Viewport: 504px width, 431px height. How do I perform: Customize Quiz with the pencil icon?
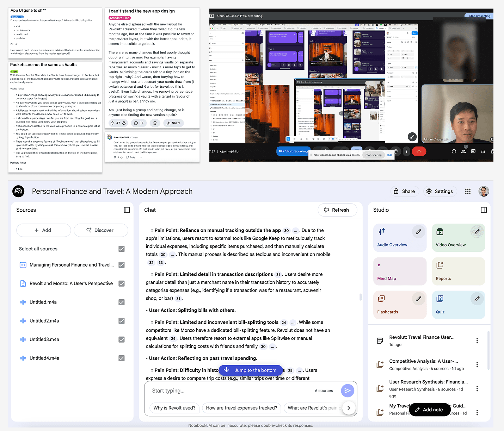pyautogui.click(x=477, y=299)
